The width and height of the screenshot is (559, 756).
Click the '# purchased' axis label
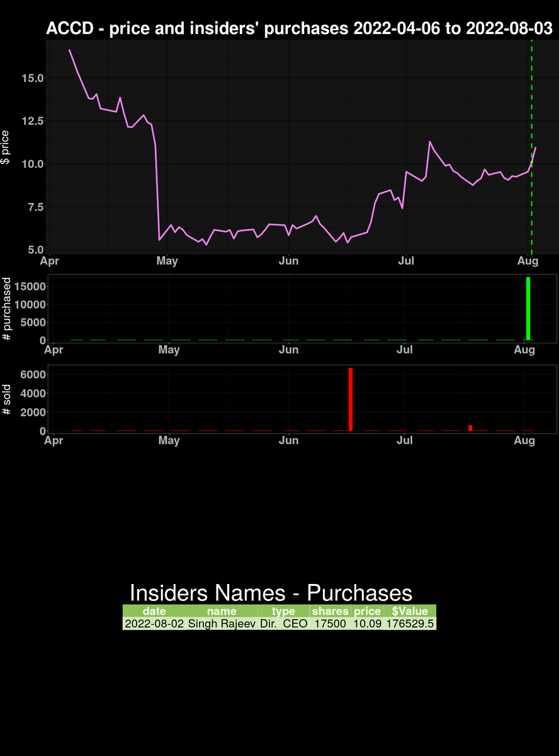tap(7, 309)
